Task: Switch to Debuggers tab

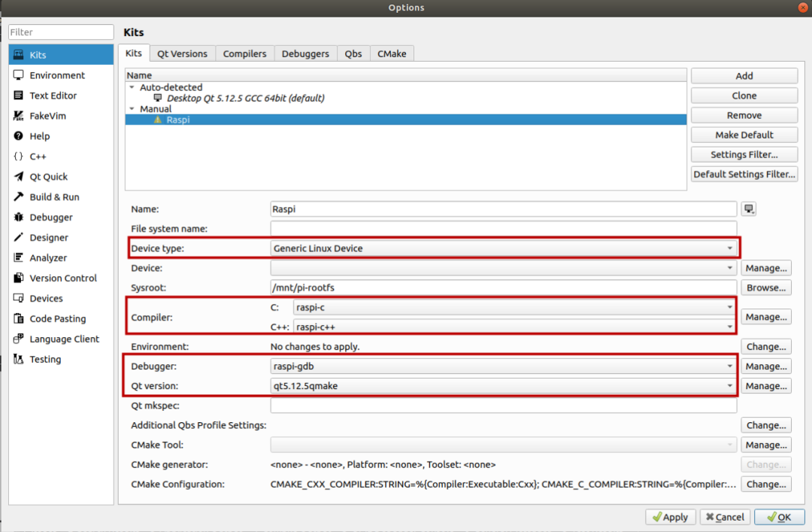Action: (305, 53)
